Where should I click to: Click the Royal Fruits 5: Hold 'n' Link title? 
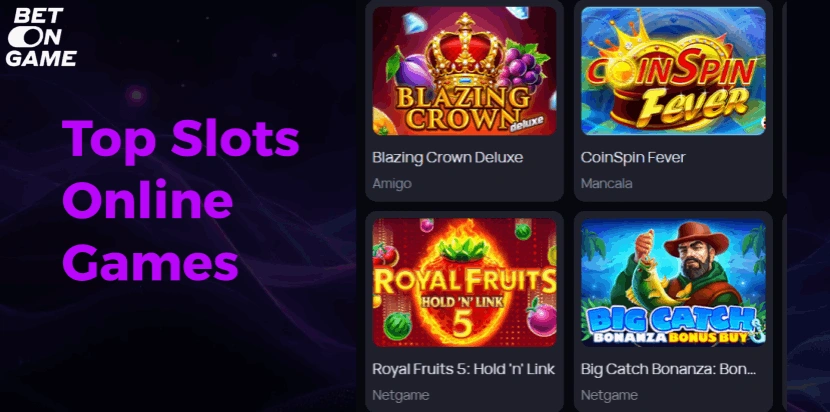(464, 369)
